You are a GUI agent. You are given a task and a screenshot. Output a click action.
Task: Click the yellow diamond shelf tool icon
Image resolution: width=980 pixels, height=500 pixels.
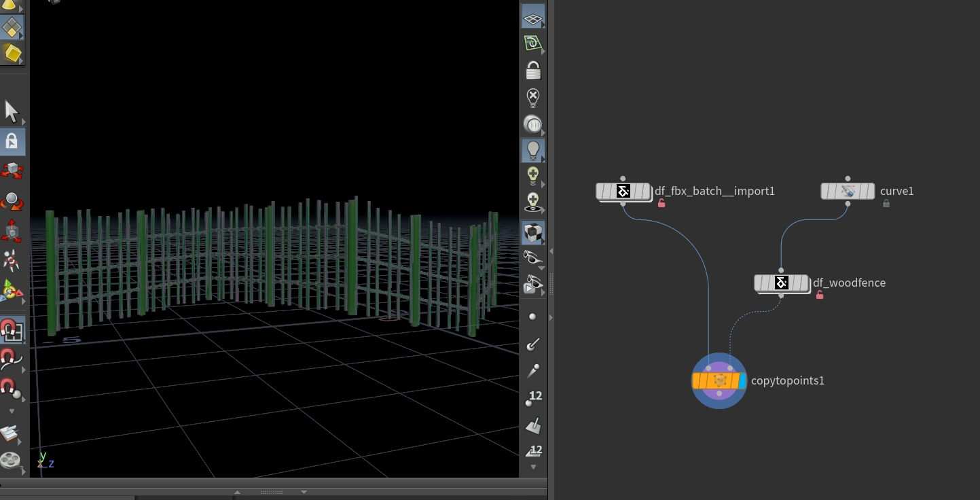[x=12, y=27]
